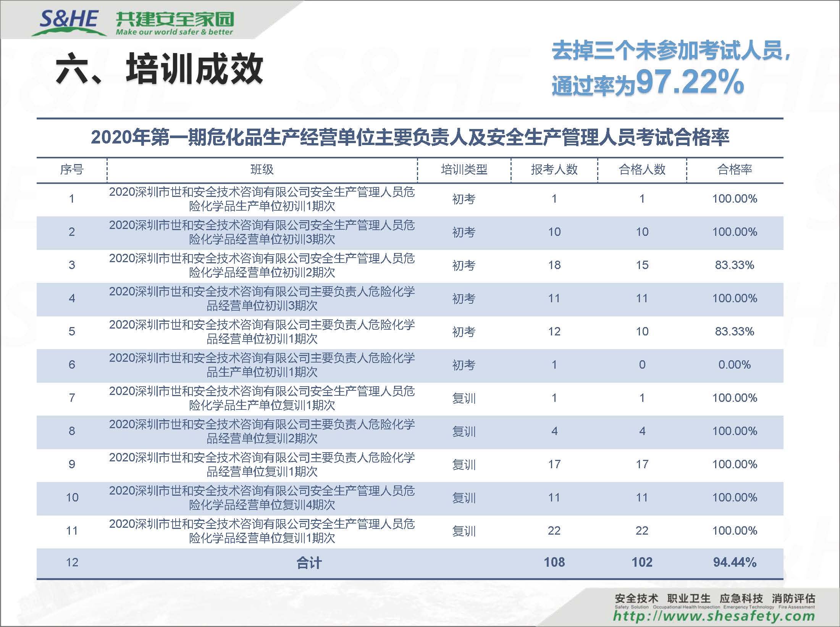Click the 合格率 column header
Viewport: 840px width, 627px height.
click(735, 169)
